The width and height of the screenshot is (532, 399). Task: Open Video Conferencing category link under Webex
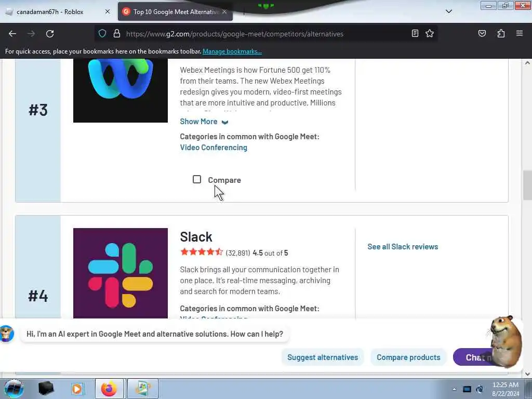[x=214, y=147]
